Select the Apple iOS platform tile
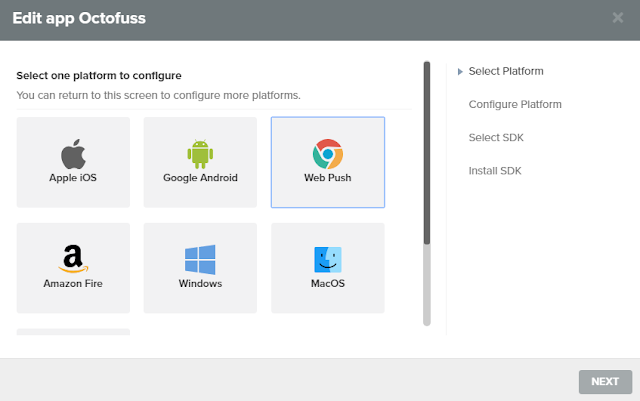Viewport: 640px width, 401px height. click(73, 162)
